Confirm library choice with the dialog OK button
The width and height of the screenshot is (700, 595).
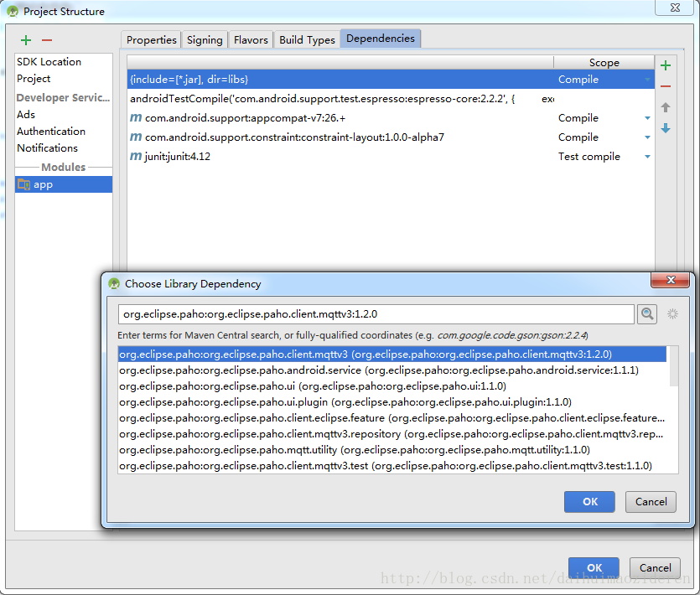click(589, 502)
